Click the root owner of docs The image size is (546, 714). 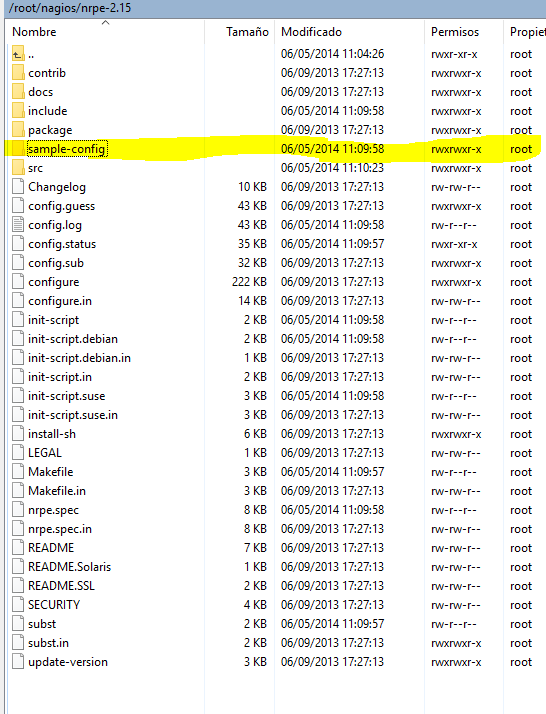click(520, 92)
